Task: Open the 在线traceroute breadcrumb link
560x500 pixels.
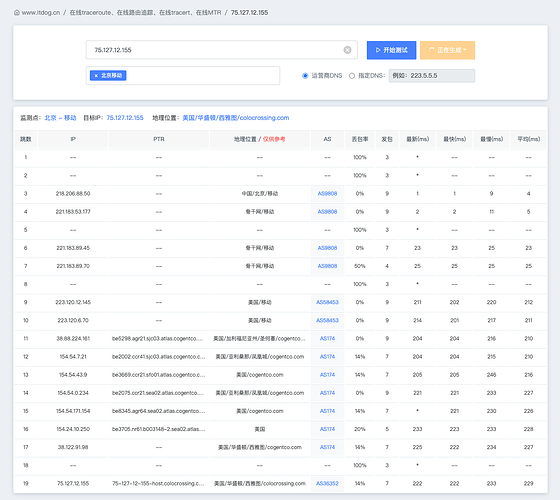Action: [x=145, y=12]
